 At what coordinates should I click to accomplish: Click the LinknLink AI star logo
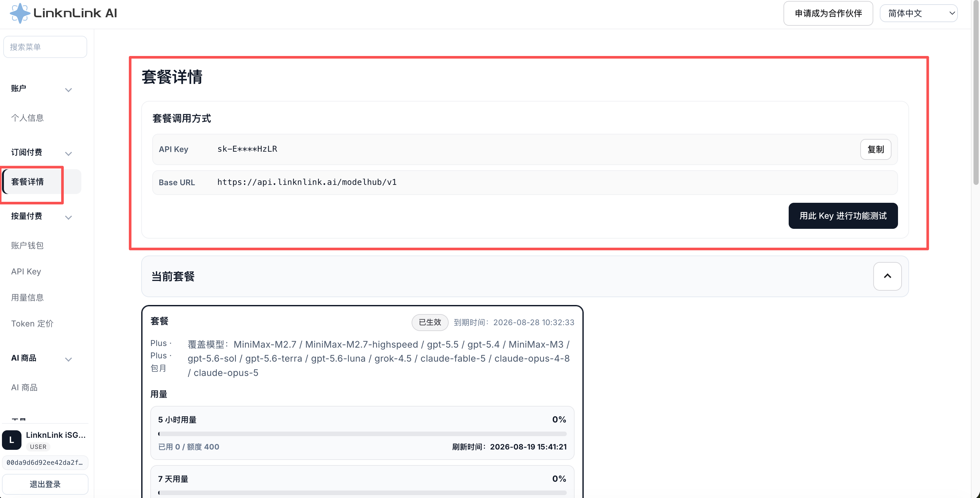[x=20, y=13]
